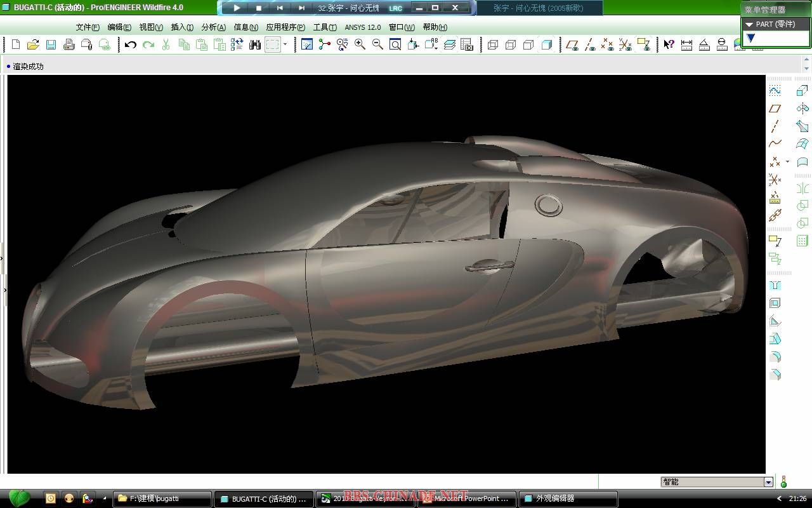
Task: Open the 文件 (File) menu
Action: point(88,27)
